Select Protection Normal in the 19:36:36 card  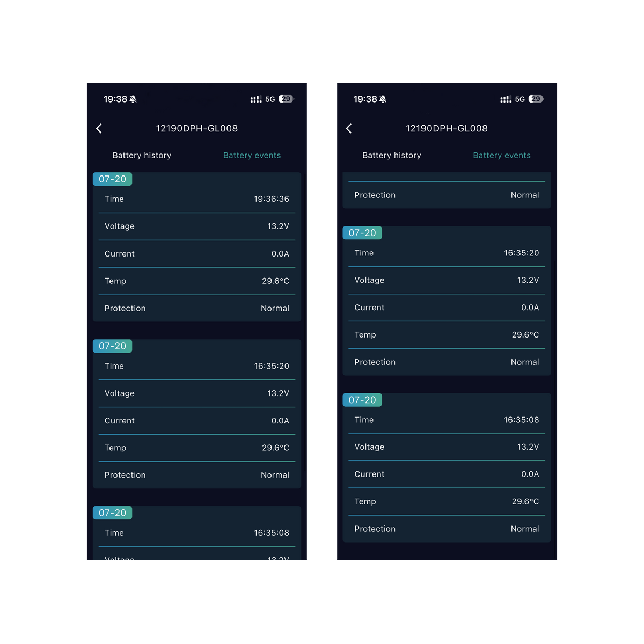pyautogui.click(x=197, y=309)
